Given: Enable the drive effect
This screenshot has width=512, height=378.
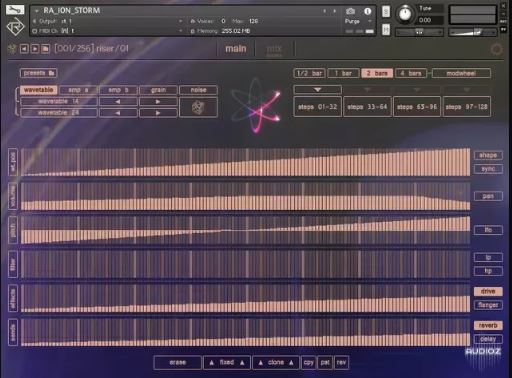Looking at the screenshot, I should (488, 291).
